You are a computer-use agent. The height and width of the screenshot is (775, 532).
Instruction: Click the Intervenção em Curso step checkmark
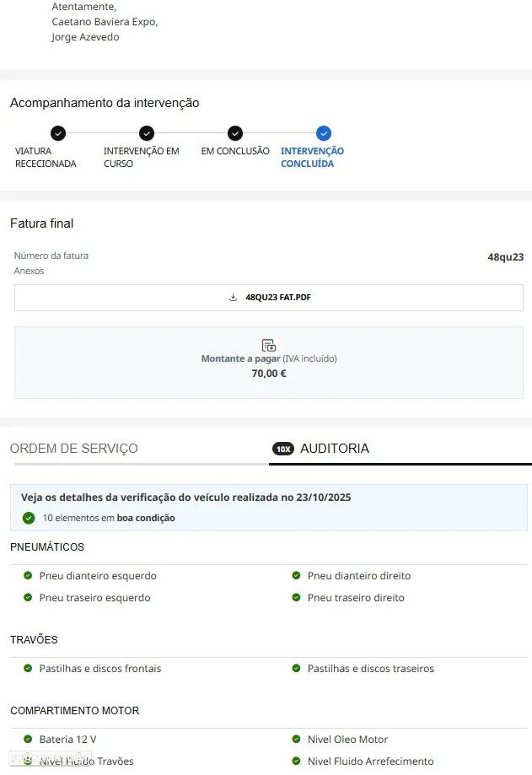tap(147, 133)
